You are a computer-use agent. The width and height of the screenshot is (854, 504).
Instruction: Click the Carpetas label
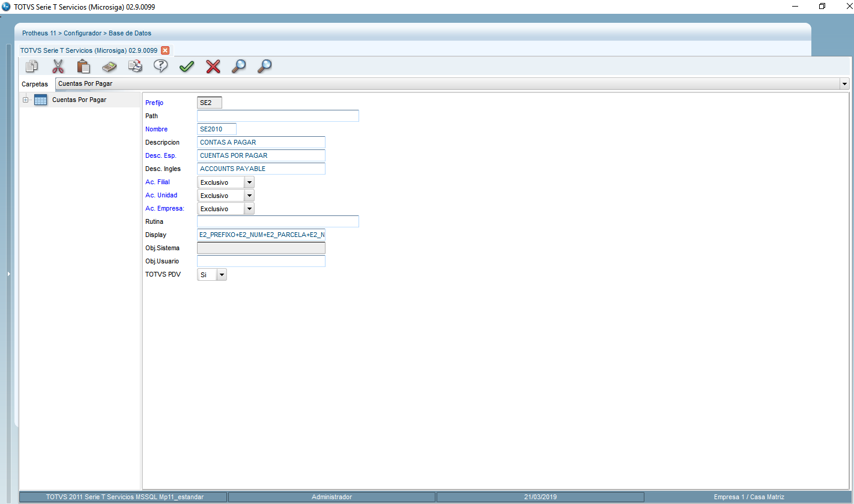pos(35,84)
